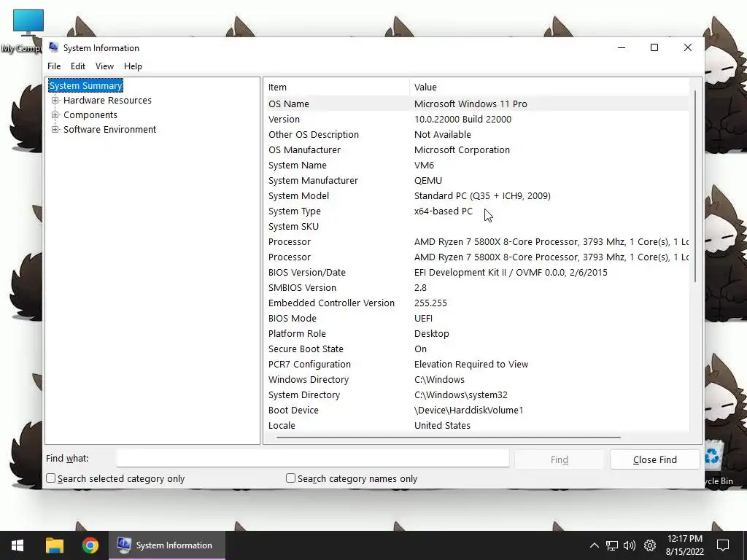Click the Close Find button
747x560 pixels.
[x=654, y=459]
